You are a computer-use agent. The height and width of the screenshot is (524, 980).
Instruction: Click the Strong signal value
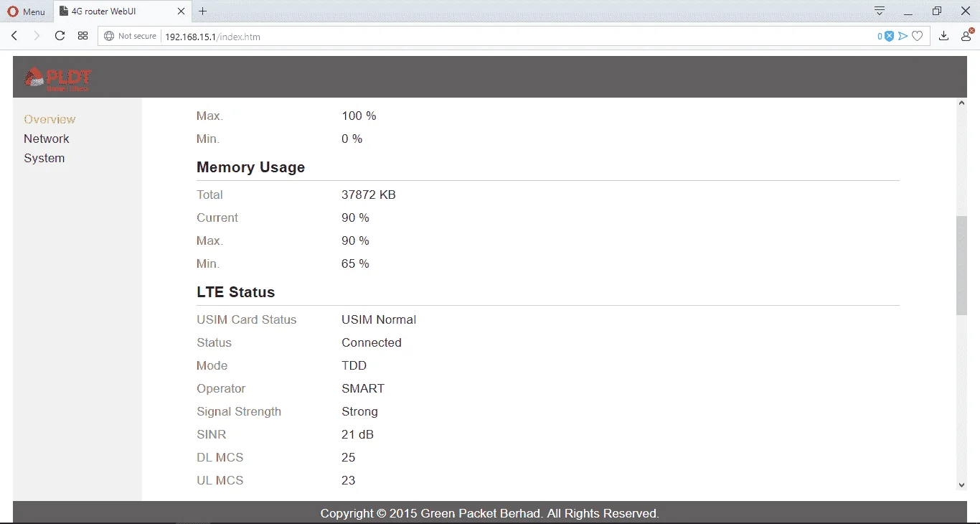pyautogui.click(x=359, y=411)
